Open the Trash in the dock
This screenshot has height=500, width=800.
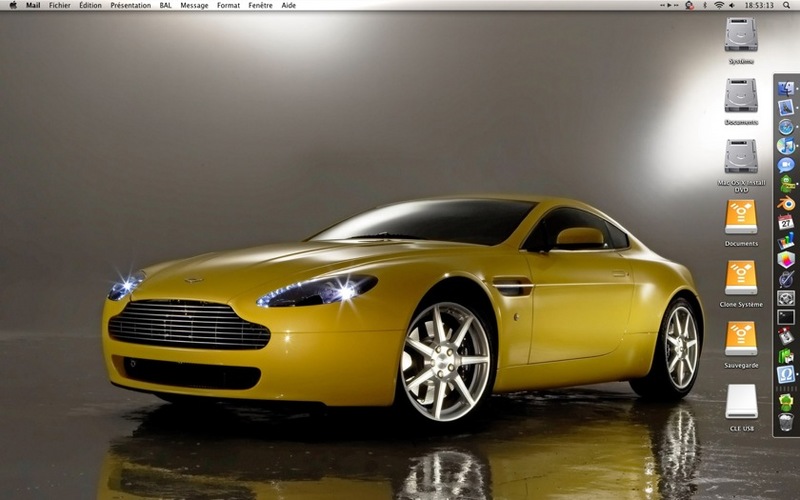pyautogui.click(x=786, y=422)
